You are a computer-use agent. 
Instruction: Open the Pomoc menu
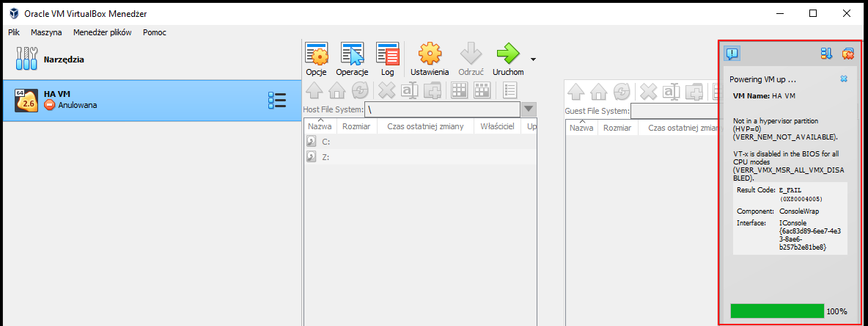[155, 32]
